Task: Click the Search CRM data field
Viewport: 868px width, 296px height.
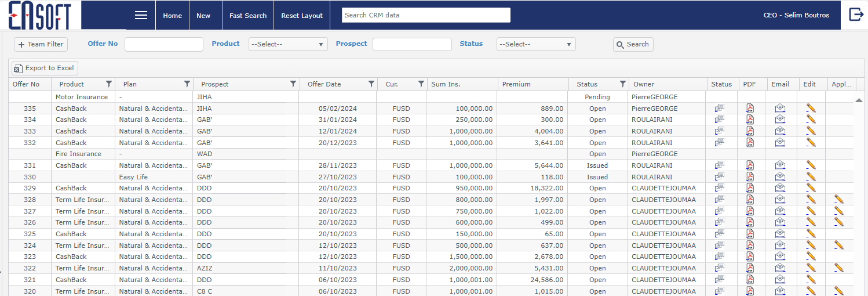Action: click(x=426, y=15)
